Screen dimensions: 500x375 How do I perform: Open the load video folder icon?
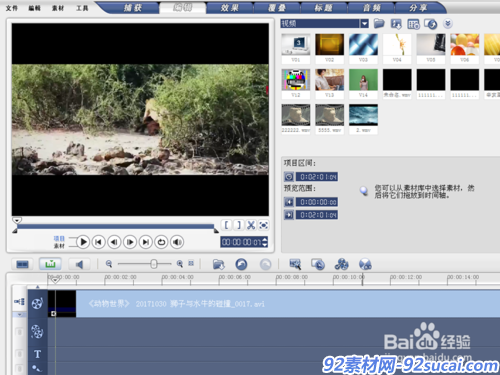coord(379,23)
